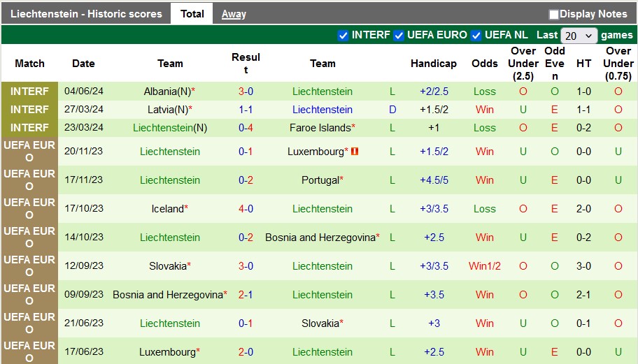Open Luxembourg in the 17/06/23 row
This screenshot has height=364, width=638.
(167, 352)
